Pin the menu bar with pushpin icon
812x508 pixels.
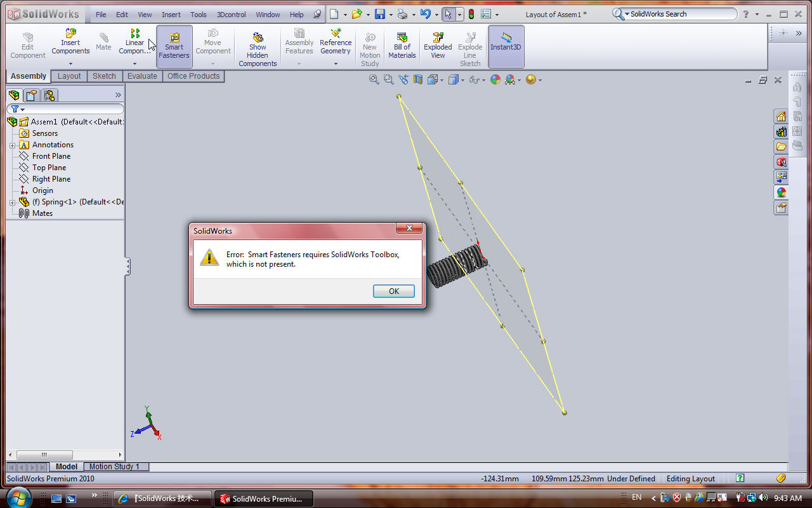coord(317,14)
